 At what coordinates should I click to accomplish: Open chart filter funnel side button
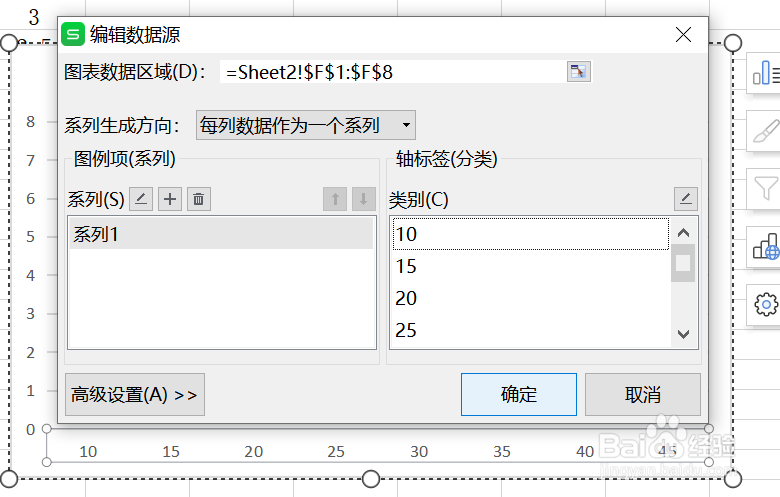pyautogui.click(x=766, y=187)
